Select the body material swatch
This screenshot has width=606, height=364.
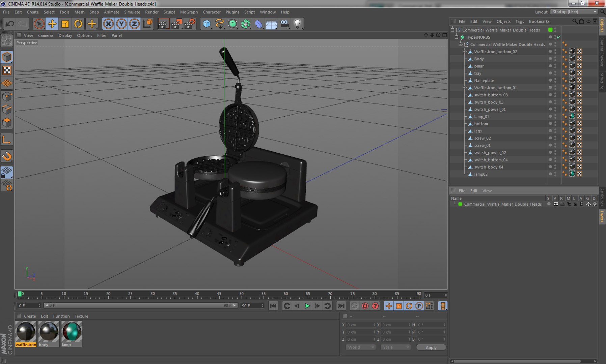(49, 331)
